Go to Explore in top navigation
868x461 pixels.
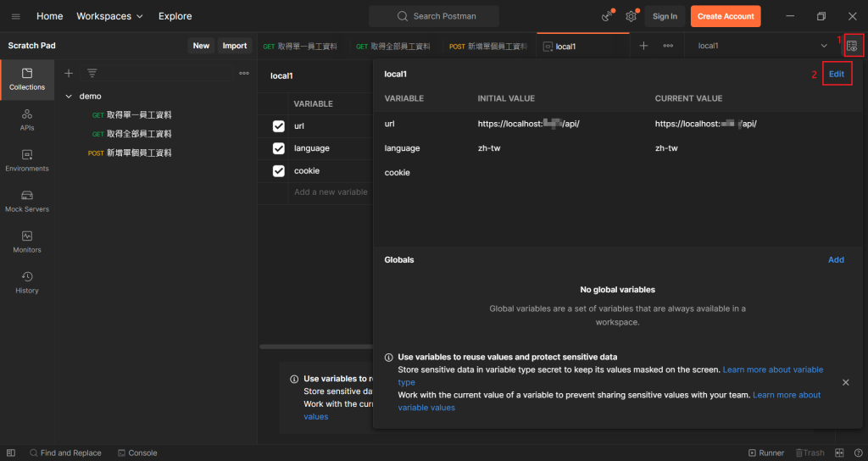(175, 16)
